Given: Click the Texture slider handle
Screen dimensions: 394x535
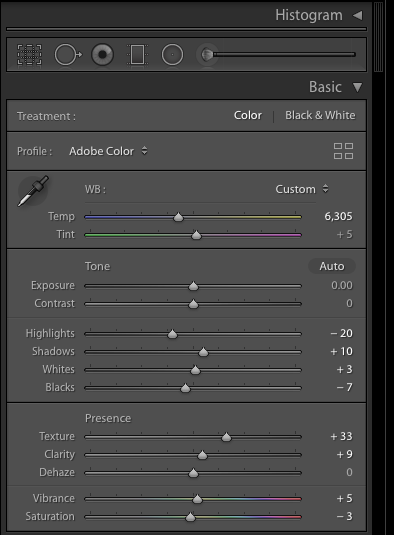Looking at the screenshot, I should [x=226, y=437].
